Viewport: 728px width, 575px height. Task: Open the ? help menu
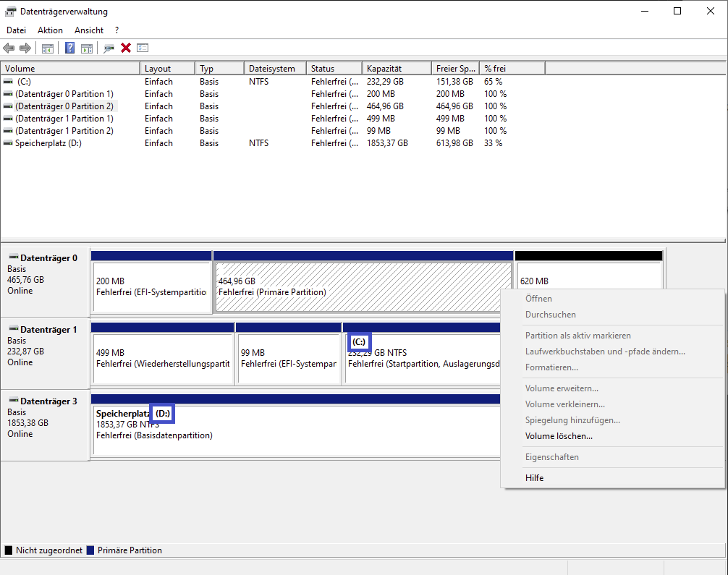[117, 30]
